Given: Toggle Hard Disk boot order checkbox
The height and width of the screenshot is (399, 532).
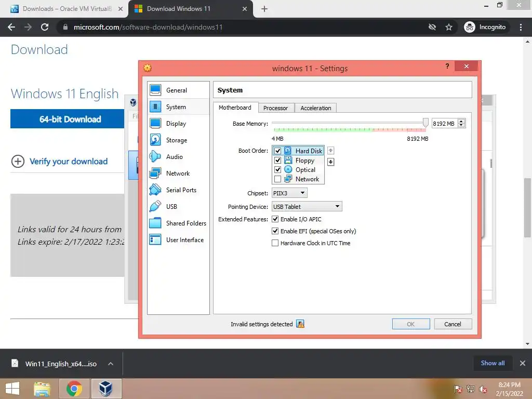Looking at the screenshot, I should [277, 151].
